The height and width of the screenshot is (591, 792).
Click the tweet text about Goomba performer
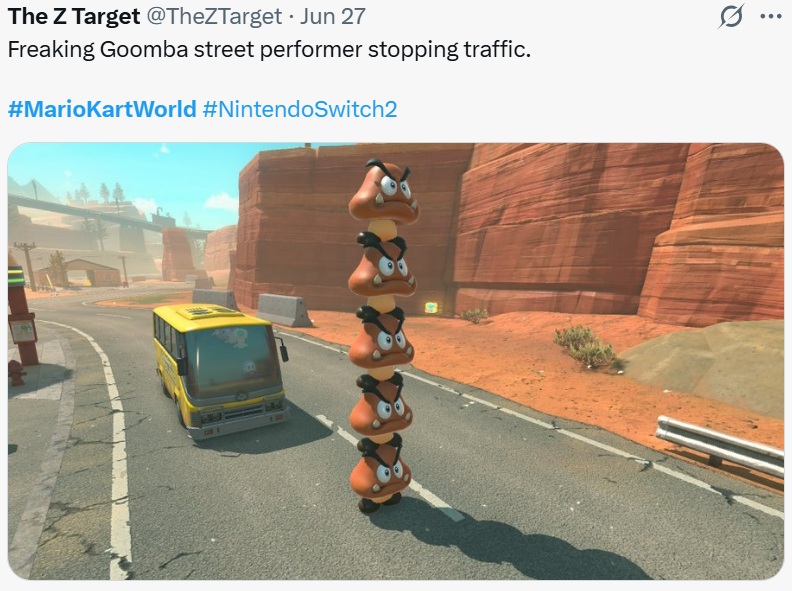coord(269,50)
